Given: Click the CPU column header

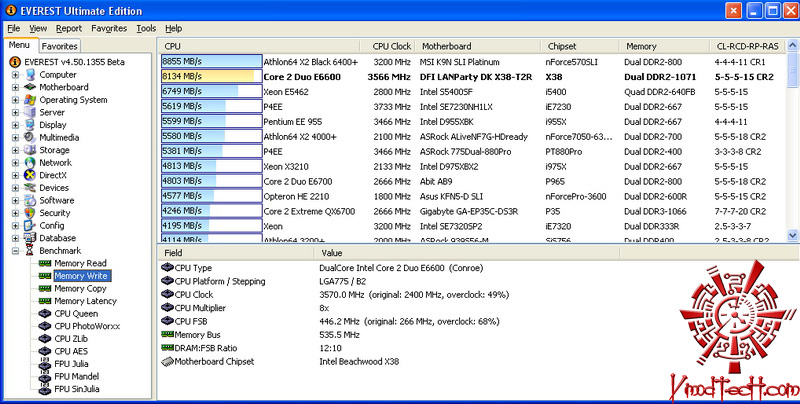Looking at the screenshot, I should 259,46.
